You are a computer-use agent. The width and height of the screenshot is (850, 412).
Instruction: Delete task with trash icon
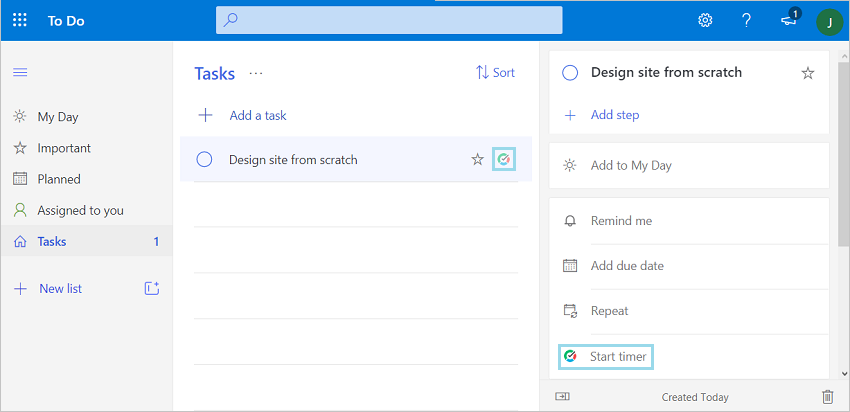tap(827, 397)
